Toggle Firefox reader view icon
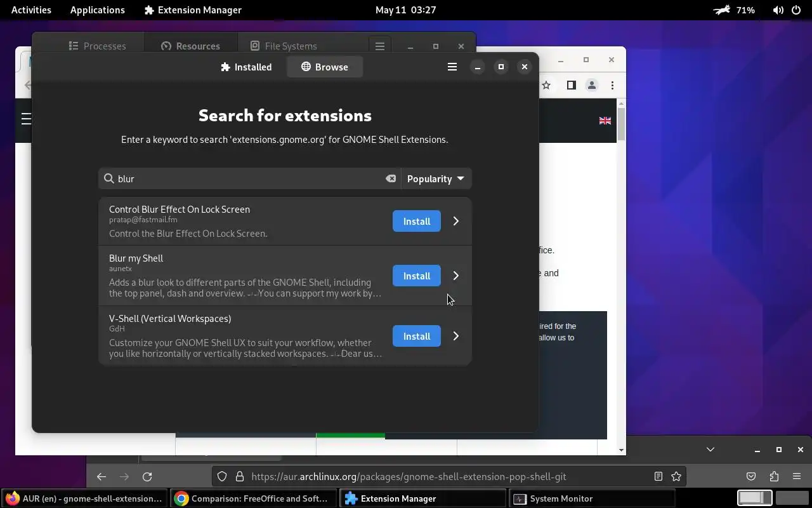 (x=658, y=476)
